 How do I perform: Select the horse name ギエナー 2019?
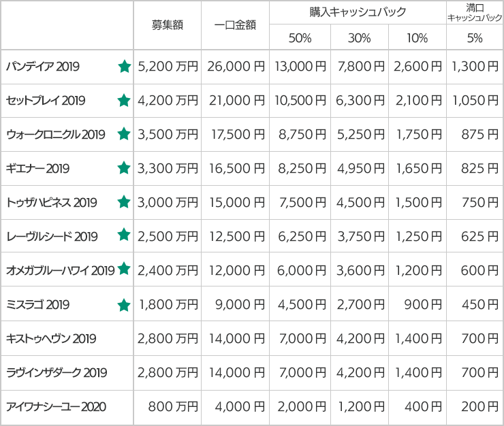(38, 168)
